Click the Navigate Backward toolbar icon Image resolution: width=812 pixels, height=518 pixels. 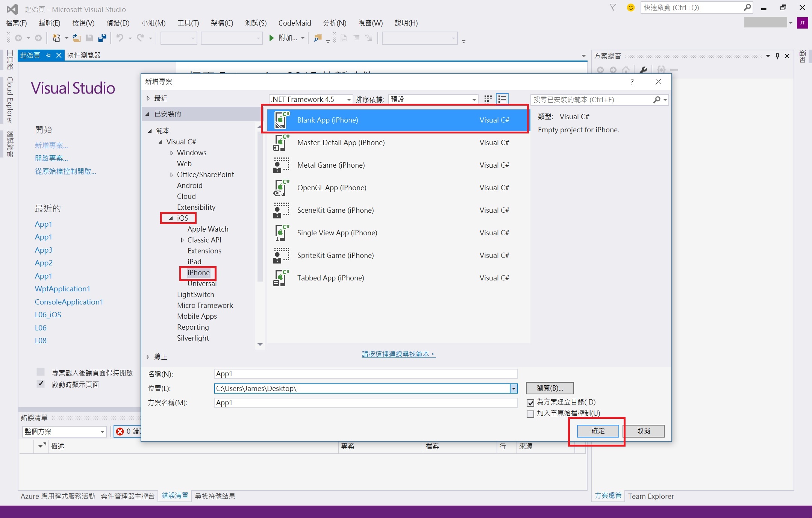(18, 38)
